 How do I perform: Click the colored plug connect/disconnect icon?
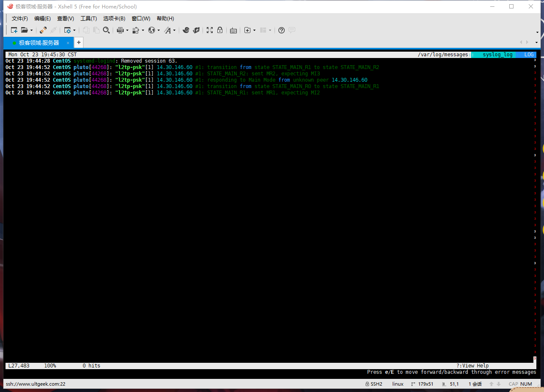point(43,30)
